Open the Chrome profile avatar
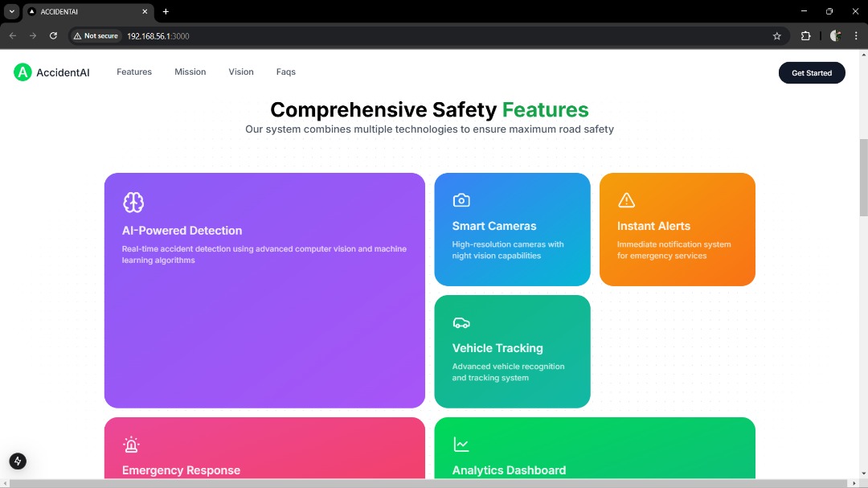Screen dimensions: 868x488 pos(835,36)
